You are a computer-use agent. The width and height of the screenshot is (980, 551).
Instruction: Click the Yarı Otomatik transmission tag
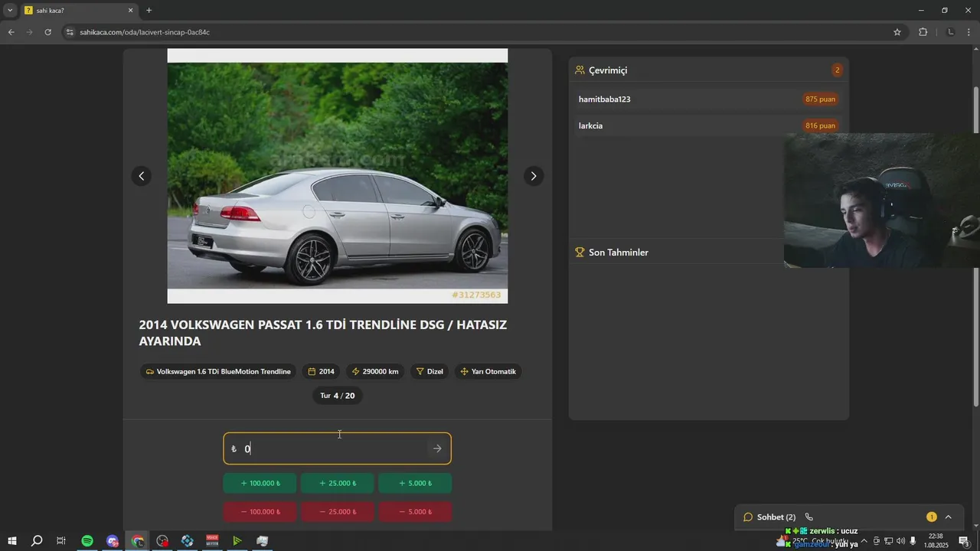[x=488, y=371]
